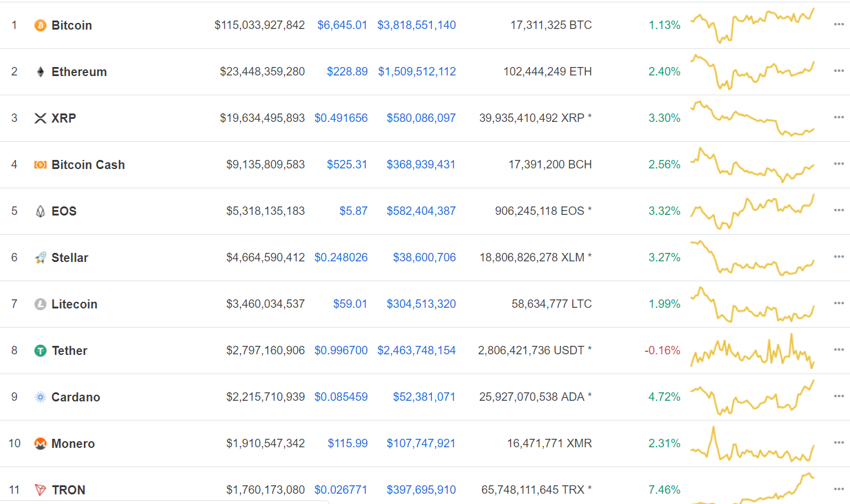Click TRON's volume $397,695,910
850x504 pixels.
tap(422, 490)
